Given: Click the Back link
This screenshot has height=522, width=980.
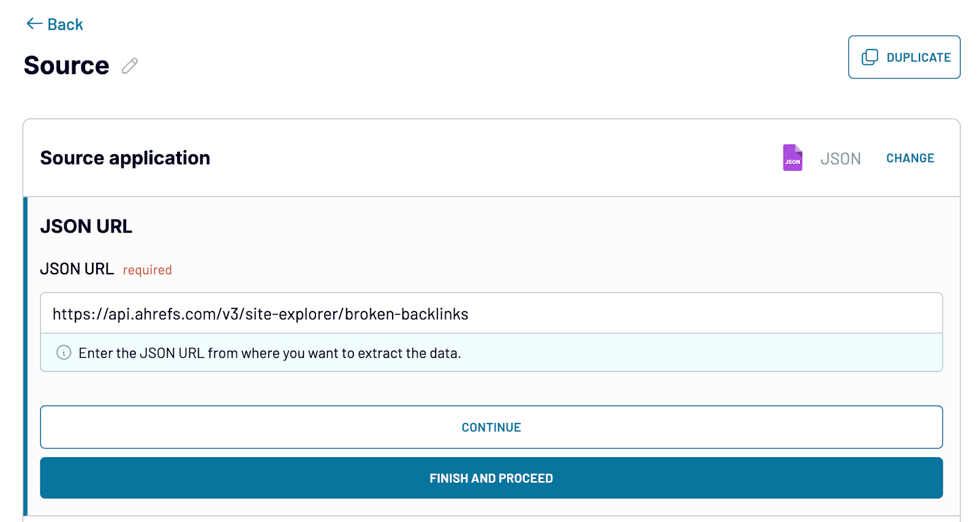Looking at the screenshot, I should [64, 24].
